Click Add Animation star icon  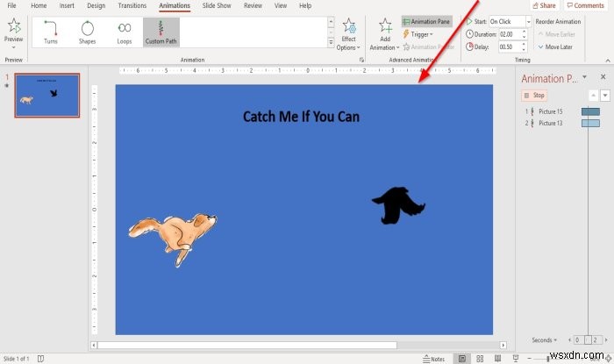[x=385, y=26]
